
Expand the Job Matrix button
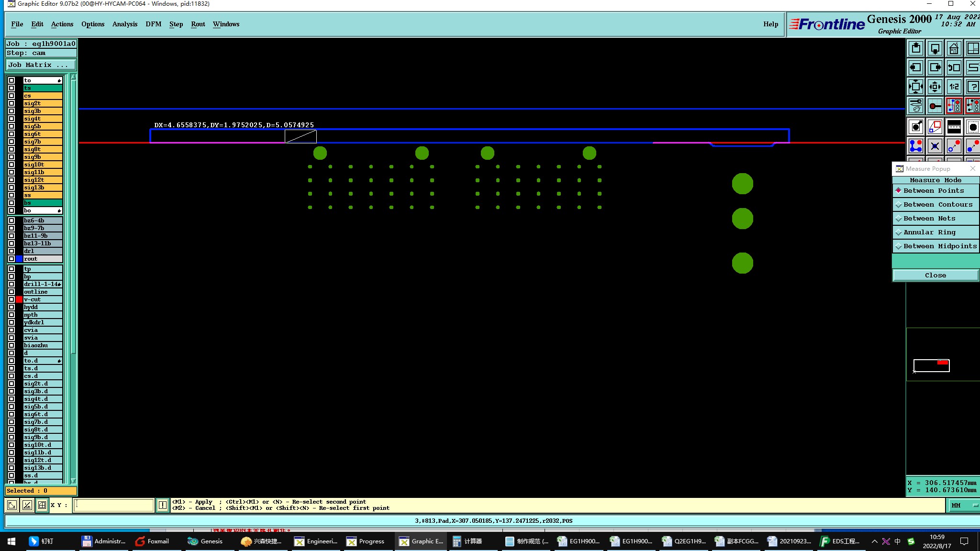(41, 65)
